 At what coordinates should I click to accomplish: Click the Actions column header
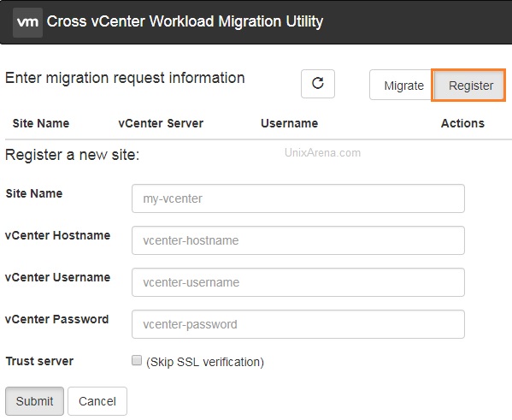click(x=462, y=123)
